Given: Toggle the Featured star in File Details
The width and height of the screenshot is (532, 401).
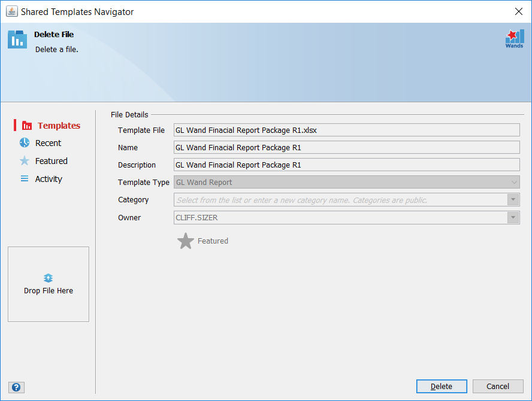Looking at the screenshot, I should point(186,241).
